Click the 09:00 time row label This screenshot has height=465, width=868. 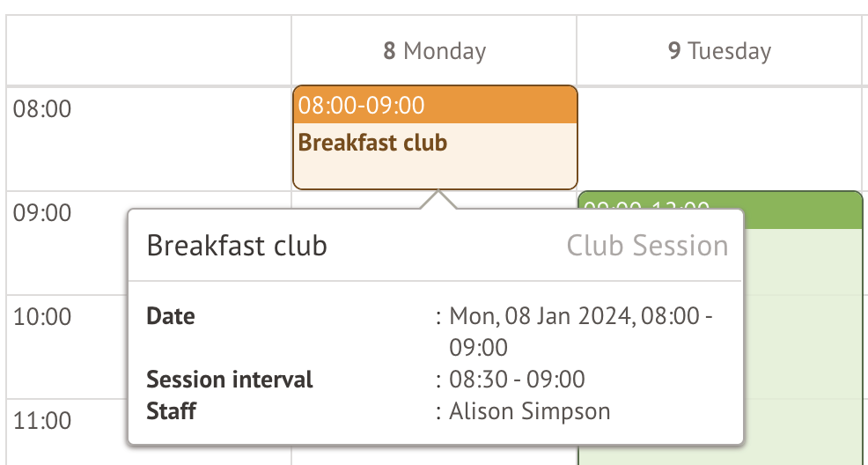click(x=42, y=213)
